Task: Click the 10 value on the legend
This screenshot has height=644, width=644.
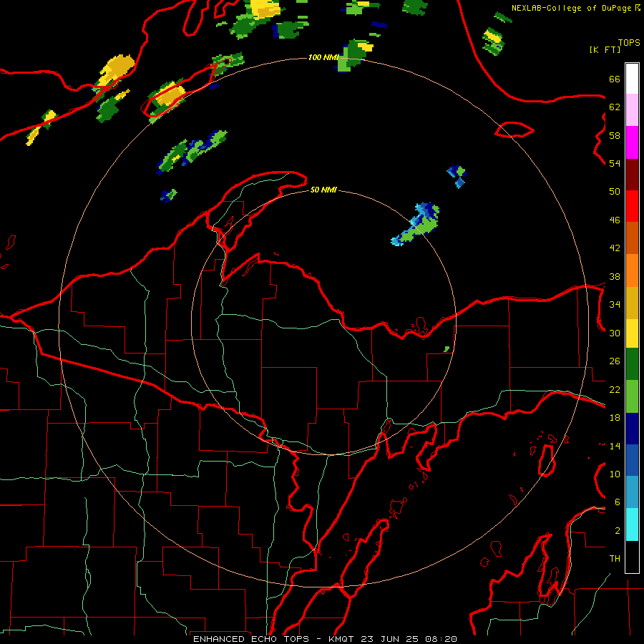Action: point(615,474)
